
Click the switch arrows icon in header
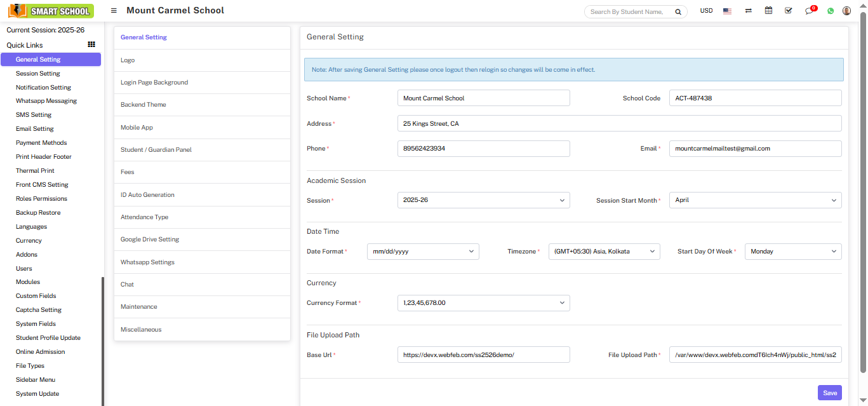(749, 11)
